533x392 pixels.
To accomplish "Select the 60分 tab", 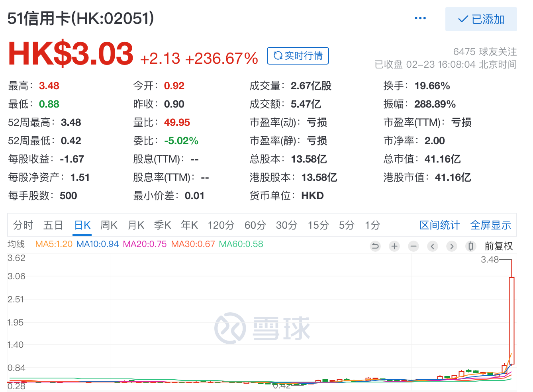I will click(255, 225).
